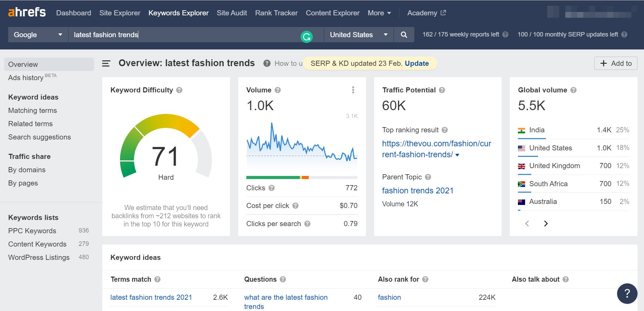Open Site Audit
The image size is (644, 311).
pos(232,13)
